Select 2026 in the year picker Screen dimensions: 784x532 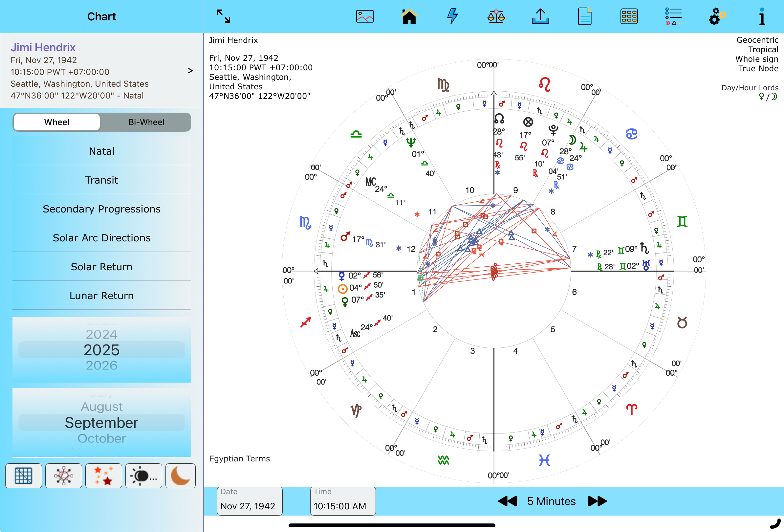pyautogui.click(x=101, y=366)
